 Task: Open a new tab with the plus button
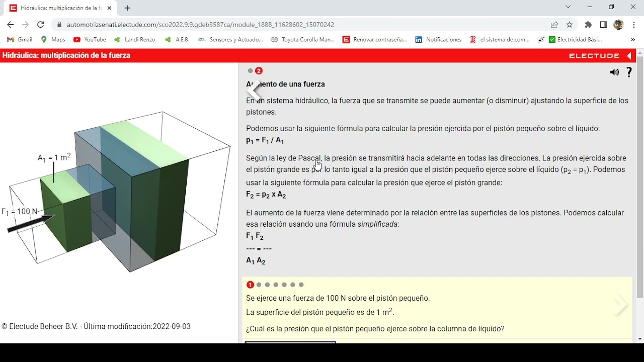pos(127,8)
